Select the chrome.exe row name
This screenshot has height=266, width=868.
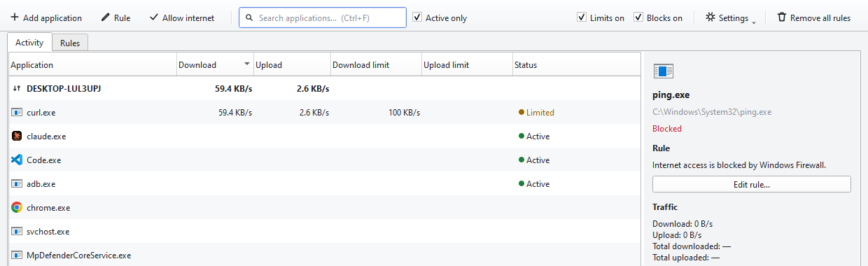tap(48, 208)
